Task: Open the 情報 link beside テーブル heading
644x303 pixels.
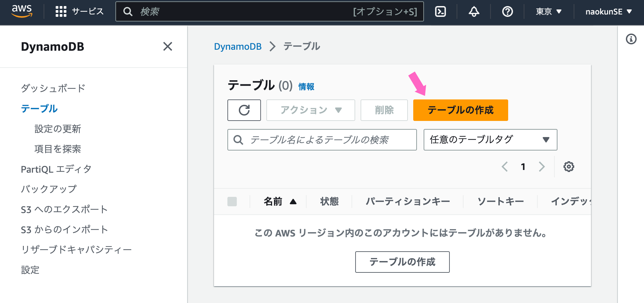Action: [x=306, y=87]
